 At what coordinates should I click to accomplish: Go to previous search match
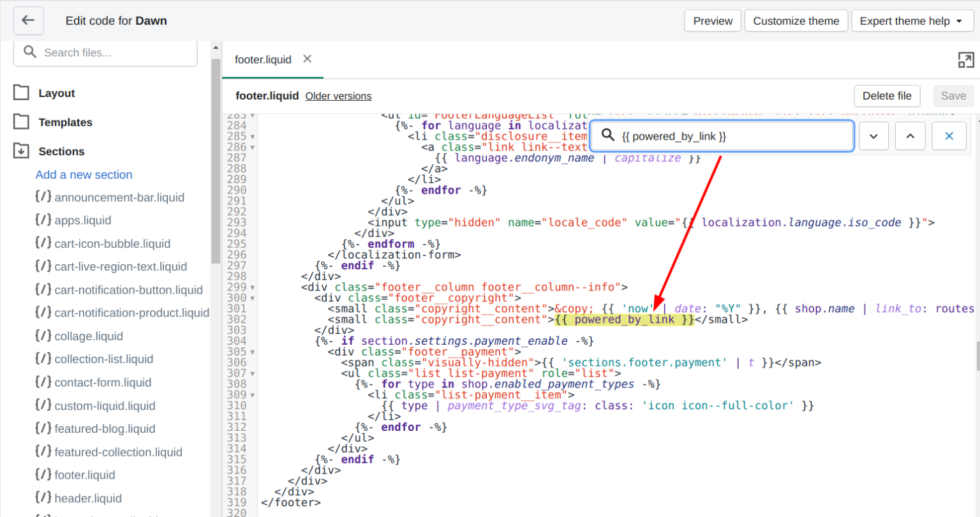click(x=910, y=136)
